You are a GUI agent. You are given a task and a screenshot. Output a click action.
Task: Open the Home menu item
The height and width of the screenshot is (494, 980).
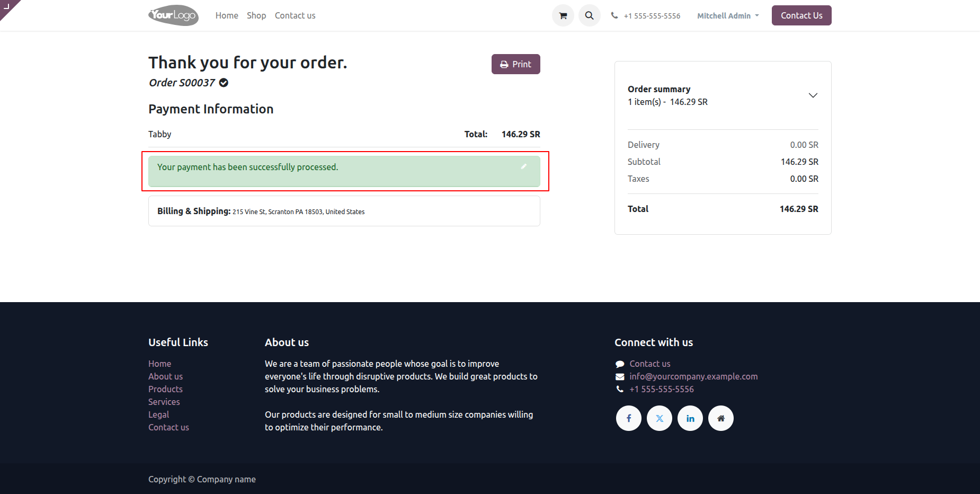click(227, 16)
